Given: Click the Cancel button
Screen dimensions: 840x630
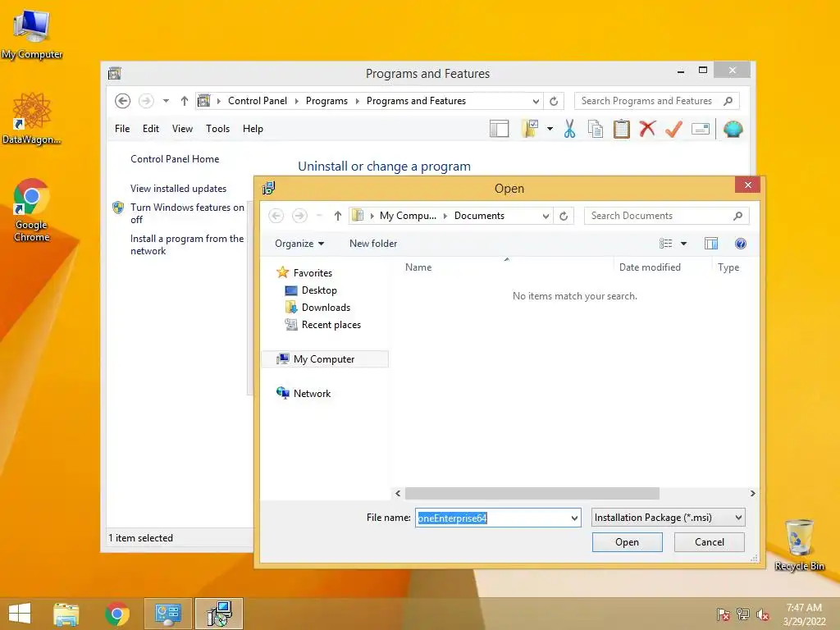Looking at the screenshot, I should pos(710,542).
